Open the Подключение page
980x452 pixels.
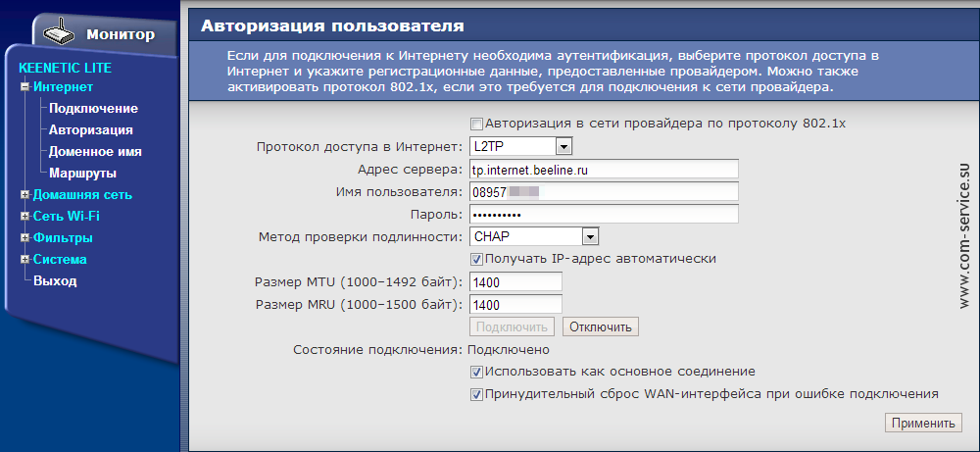[93, 109]
